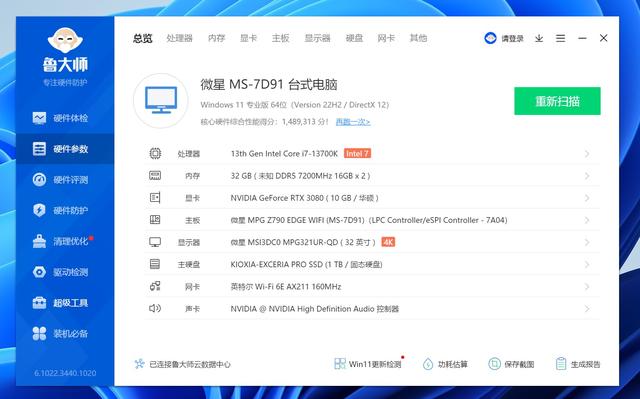
Task: Switch to the 显卡 tab
Action: click(x=248, y=38)
